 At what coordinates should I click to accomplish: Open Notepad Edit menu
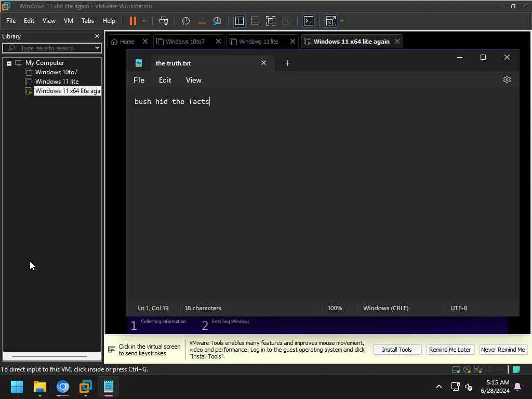[165, 81]
